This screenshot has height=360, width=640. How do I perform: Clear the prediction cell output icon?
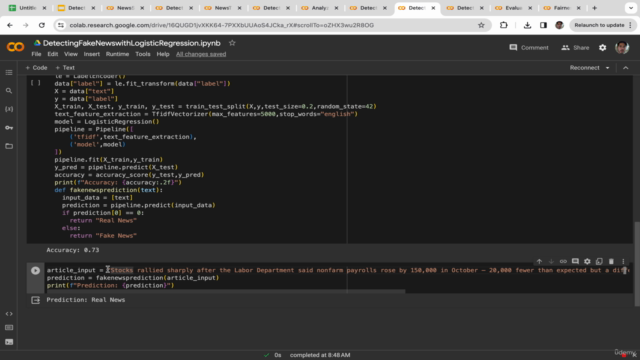pos(36,300)
